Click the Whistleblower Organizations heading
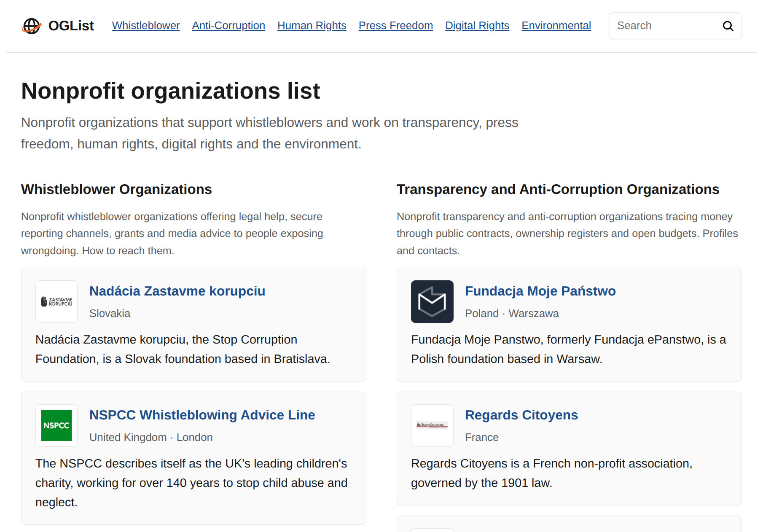 pyautogui.click(x=116, y=189)
